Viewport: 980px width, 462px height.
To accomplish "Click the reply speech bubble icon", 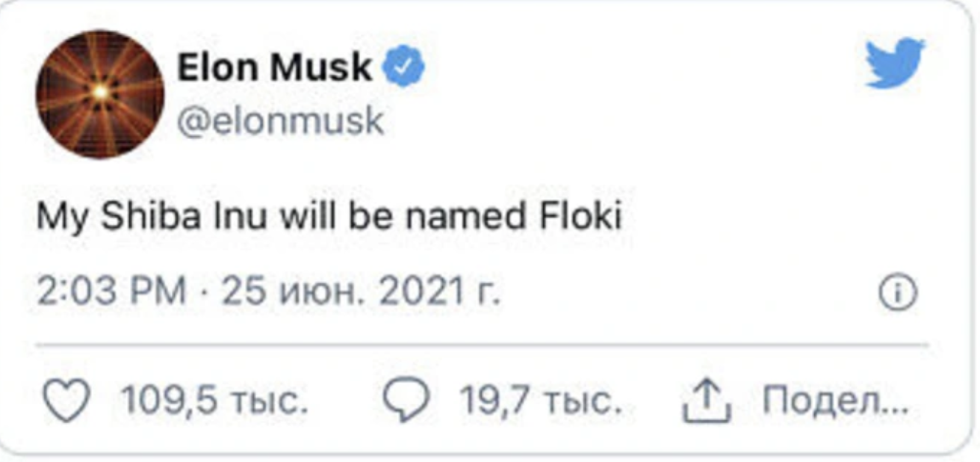I will coord(406,404).
